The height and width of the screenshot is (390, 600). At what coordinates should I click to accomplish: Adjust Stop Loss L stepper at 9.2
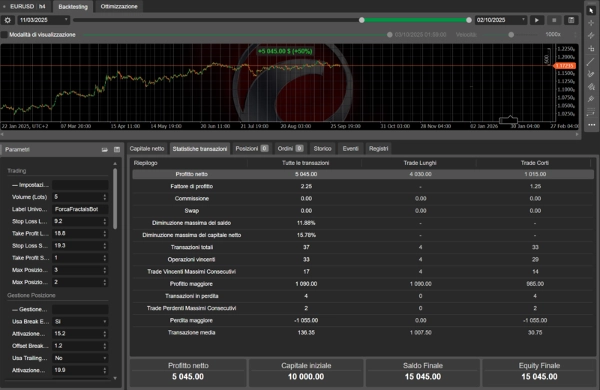[x=104, y=221]
